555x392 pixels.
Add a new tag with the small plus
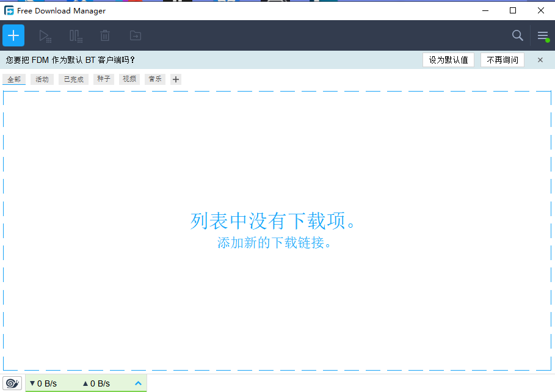point(175,79)
